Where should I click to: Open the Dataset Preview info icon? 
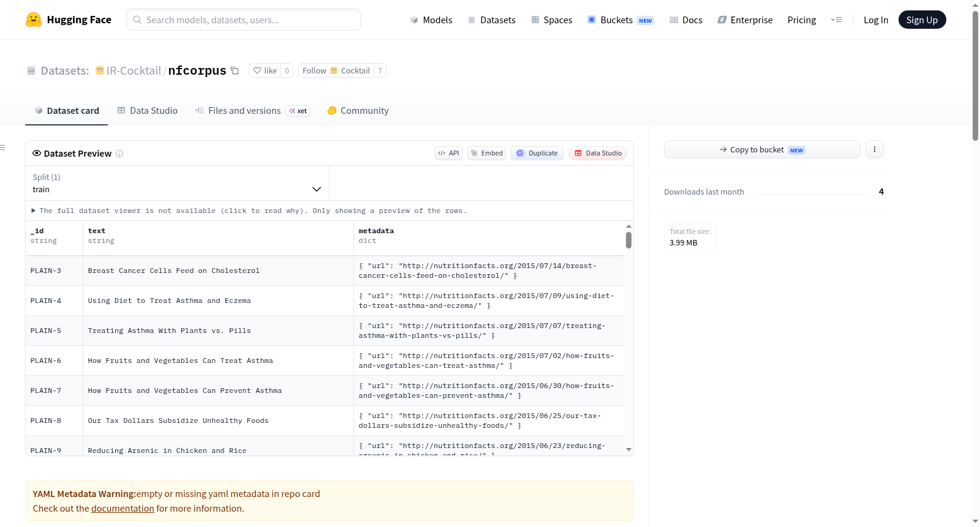click(x=119, y=154)
